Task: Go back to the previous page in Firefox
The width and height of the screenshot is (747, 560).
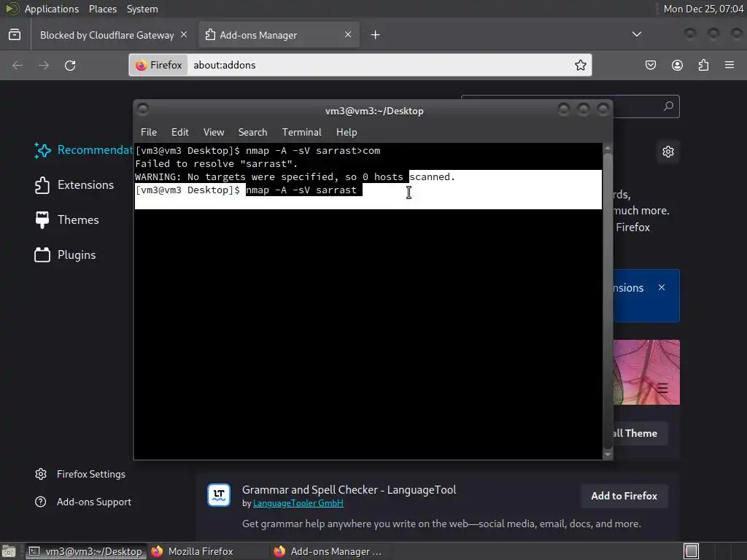Action: [18, 65]
